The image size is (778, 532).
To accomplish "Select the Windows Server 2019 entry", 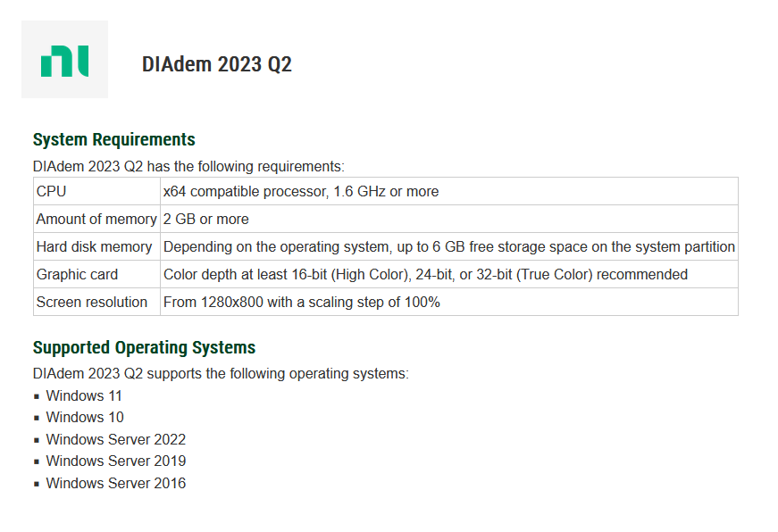I will 116,461.
